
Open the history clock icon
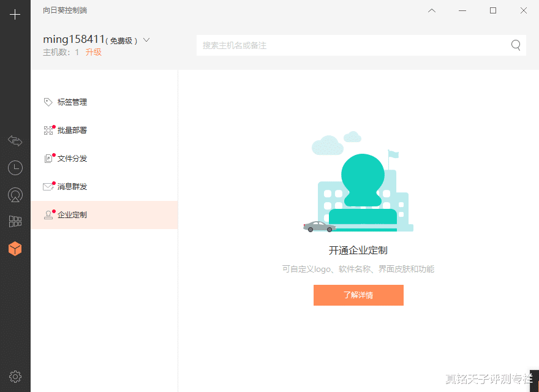pos(15,167)
